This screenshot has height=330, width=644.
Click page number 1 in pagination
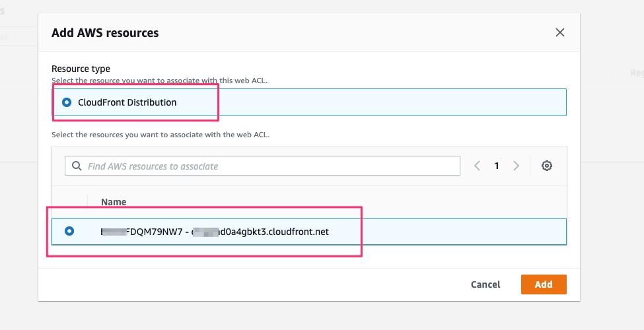[497, 166]
